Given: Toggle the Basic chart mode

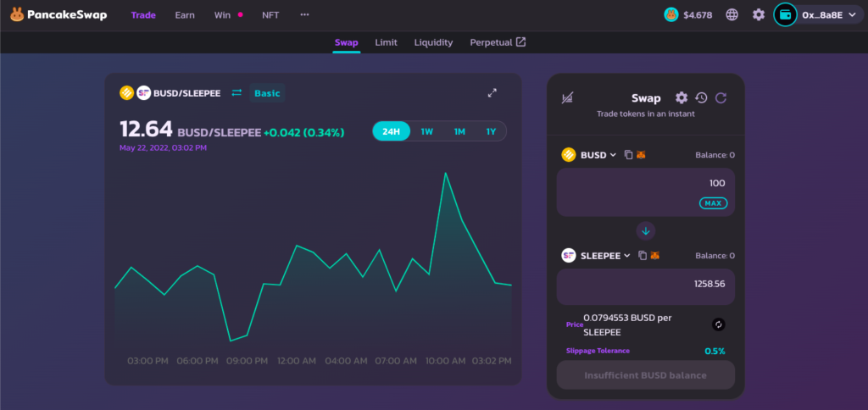Looking at the screenshot, I should pos(267,93).
